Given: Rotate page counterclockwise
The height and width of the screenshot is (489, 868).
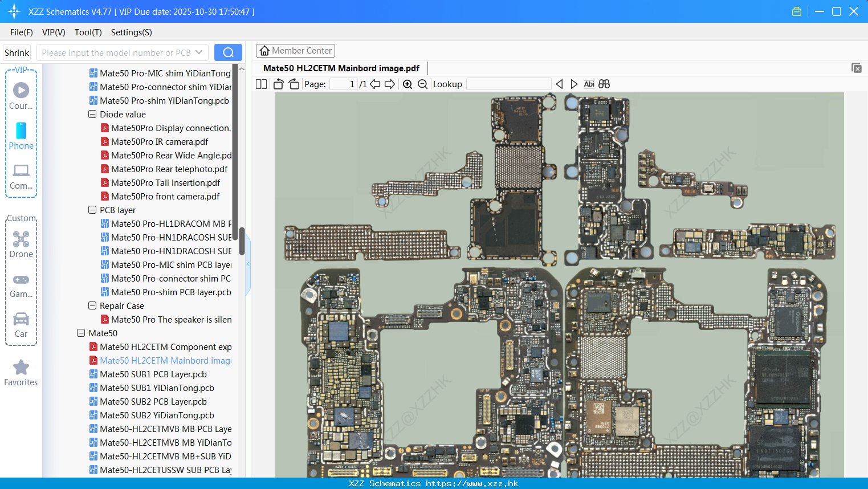Looking at the screenshot, I should (x=278, y=84).
